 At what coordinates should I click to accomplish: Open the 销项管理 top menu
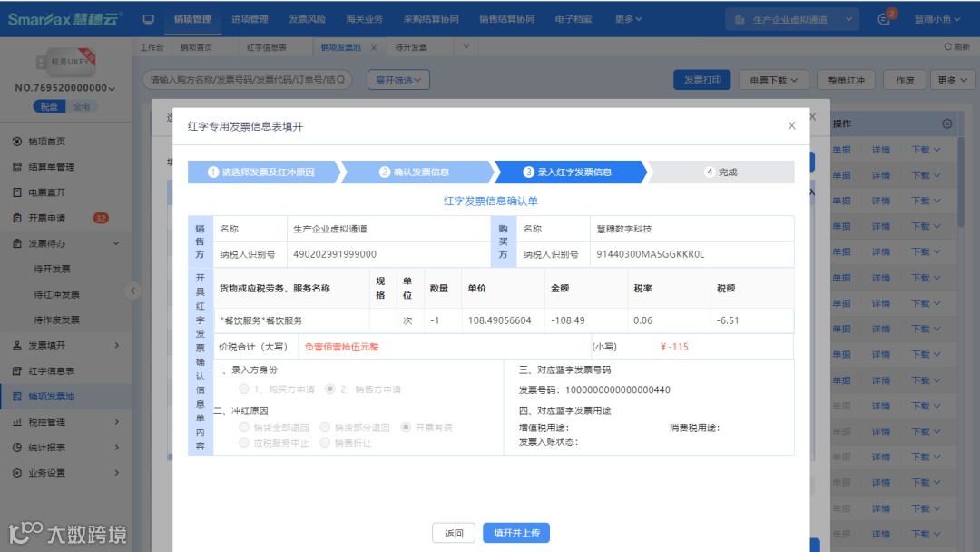pos(192,19)
